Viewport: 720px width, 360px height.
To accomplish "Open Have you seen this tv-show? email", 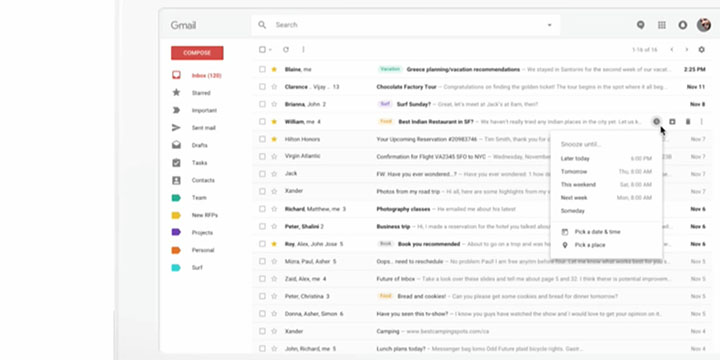I will [x=412, y=314].
